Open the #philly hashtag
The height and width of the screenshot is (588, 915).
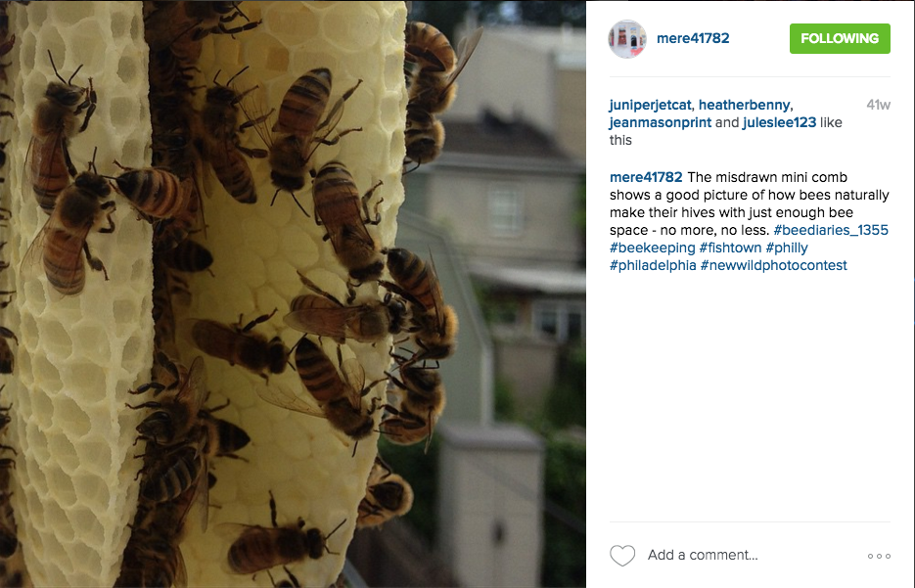pos(787,248)
